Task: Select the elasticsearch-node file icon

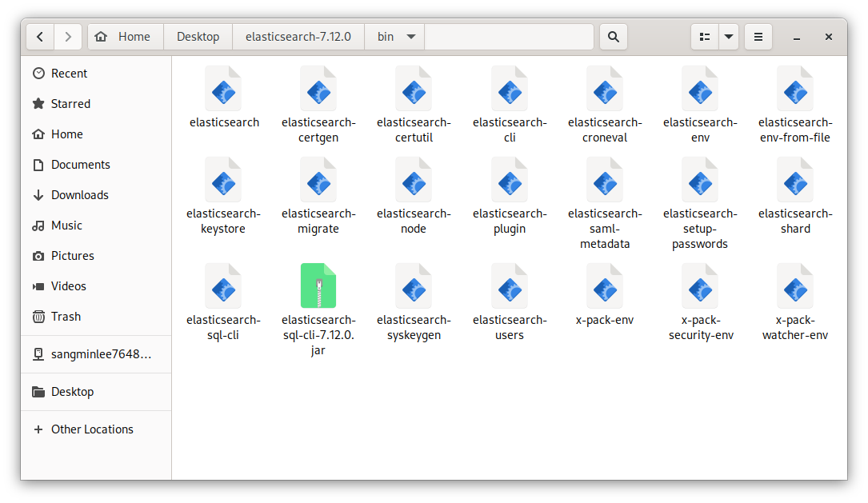Action: [x=414, y=180]
